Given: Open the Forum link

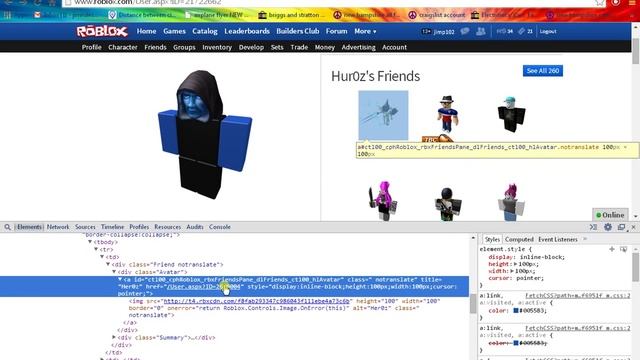Looking at the screenshot, I should (x=336, y=31).
